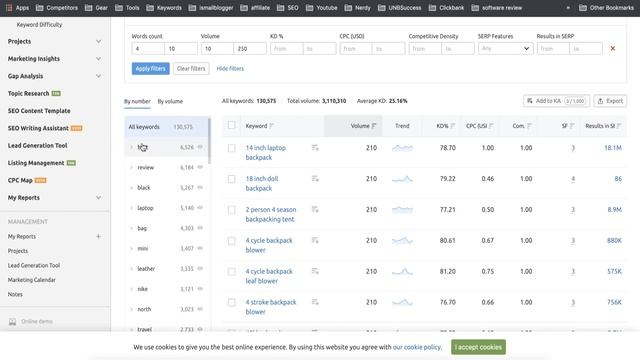Expand the Gap Analysis section
The width and height of the screenshot is (640, 360).
(x=98, y=76)
